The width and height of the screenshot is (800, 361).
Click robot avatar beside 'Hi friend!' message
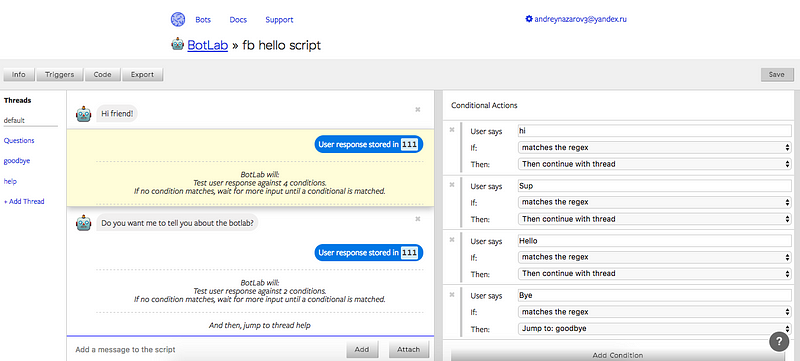84,114
